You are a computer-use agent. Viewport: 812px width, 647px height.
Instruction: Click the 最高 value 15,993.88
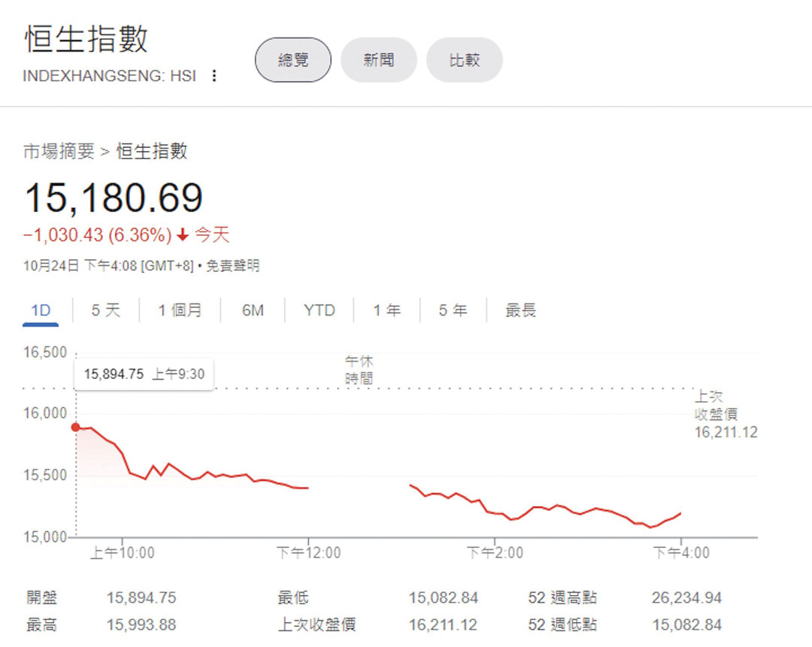coord(141,624)
